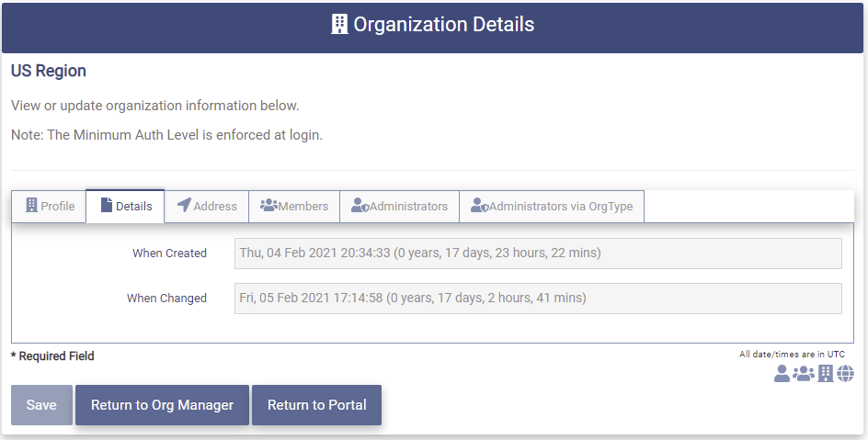The width and height of the screenshot is (868, 440).
Task: Click the 'When Changed' label
Action: [166, 299]
